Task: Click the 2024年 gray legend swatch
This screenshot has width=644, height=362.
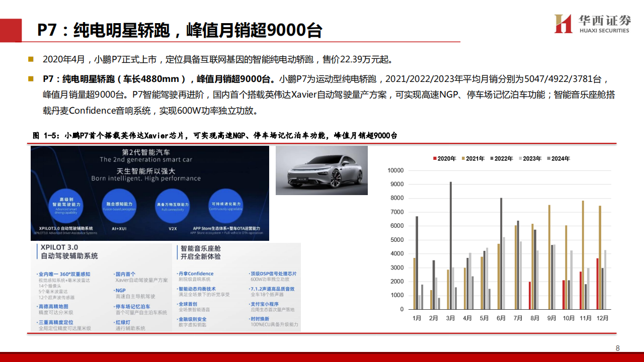Action: [549, 159]
